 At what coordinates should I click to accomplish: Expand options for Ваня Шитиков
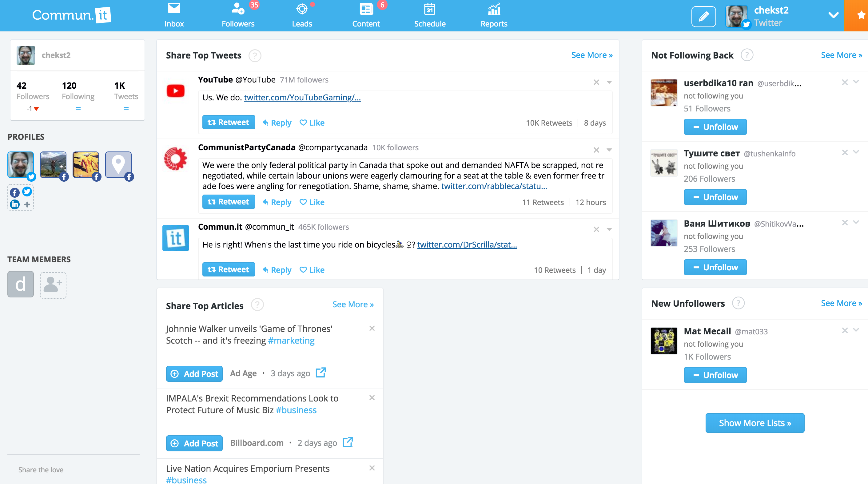pyautogui.click(x=856, y=222)
